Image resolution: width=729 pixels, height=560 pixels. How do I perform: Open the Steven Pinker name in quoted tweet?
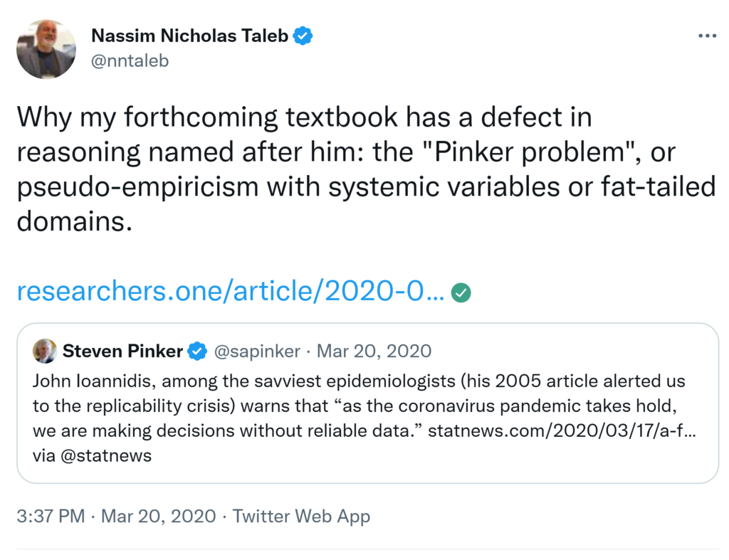tap(122, 351)
